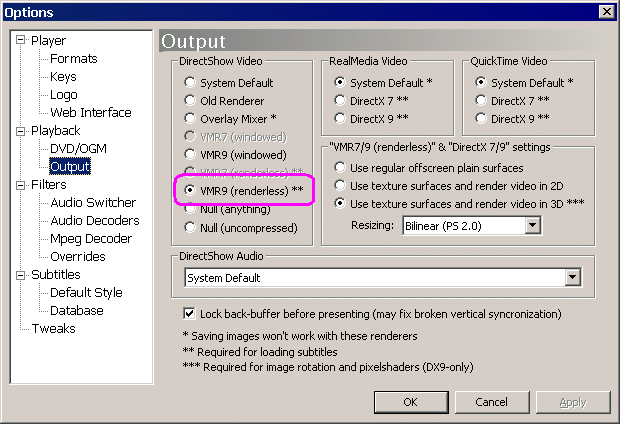620x424 pixels.
Task: Select VMR9 (windowed) radio option
Action: pos(190,155)
